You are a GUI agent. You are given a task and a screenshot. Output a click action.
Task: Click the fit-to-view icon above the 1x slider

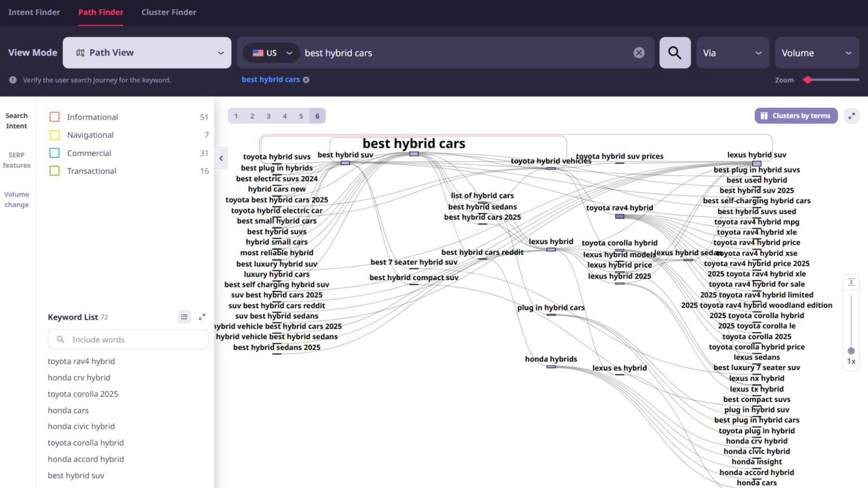[851, 281]
